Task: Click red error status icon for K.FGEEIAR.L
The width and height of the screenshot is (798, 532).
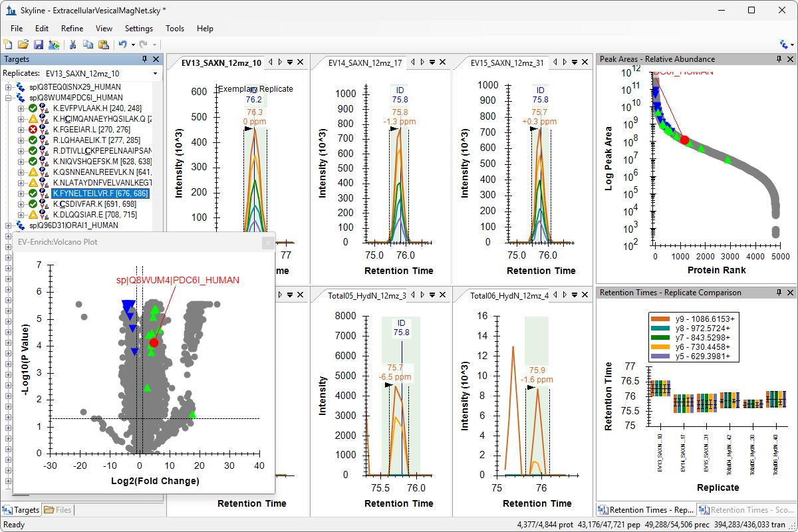Action: pyautogui.click(x=33, y=130)
